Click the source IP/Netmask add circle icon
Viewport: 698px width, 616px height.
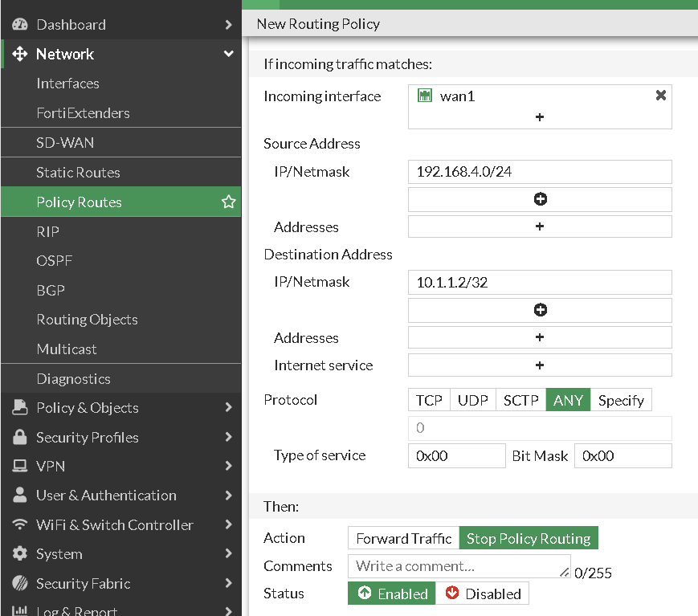[540, 199]
